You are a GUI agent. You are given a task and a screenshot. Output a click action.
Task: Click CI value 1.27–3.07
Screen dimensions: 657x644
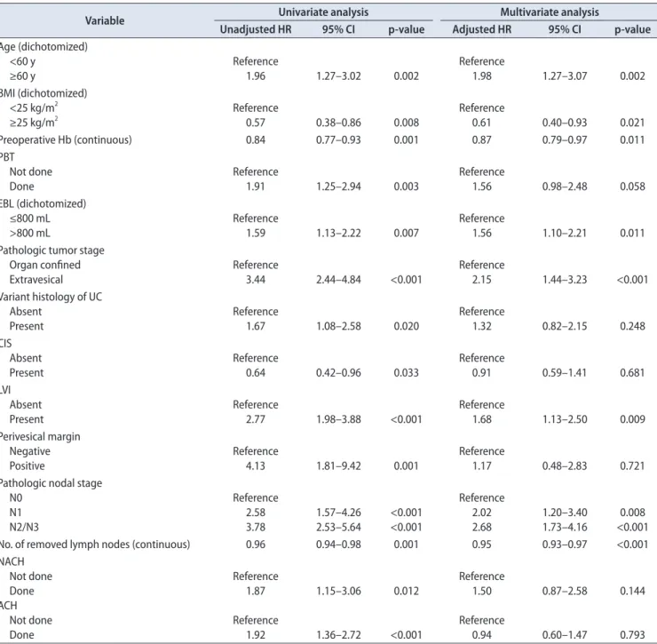pyautogui.click(x=565, y=76)
